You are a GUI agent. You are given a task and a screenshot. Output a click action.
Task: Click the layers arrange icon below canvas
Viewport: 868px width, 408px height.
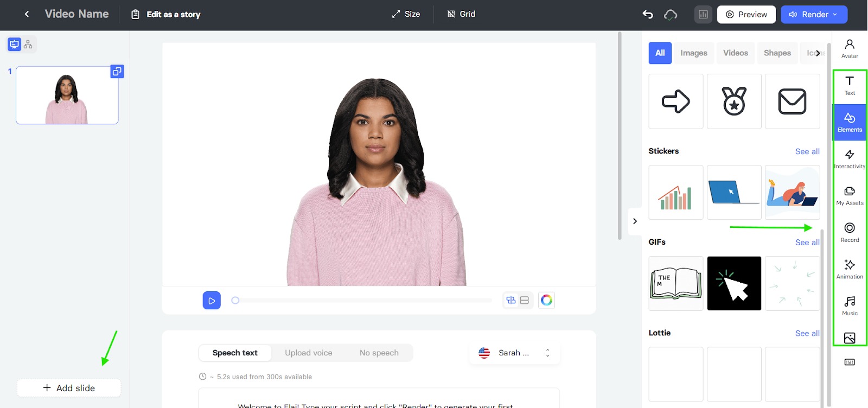pyautogui.click(x=510, y=300)
